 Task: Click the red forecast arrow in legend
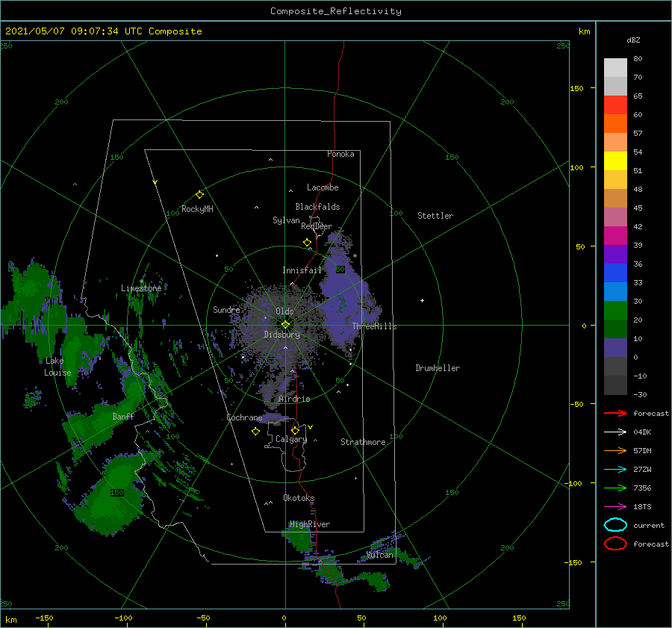point(615,413)
